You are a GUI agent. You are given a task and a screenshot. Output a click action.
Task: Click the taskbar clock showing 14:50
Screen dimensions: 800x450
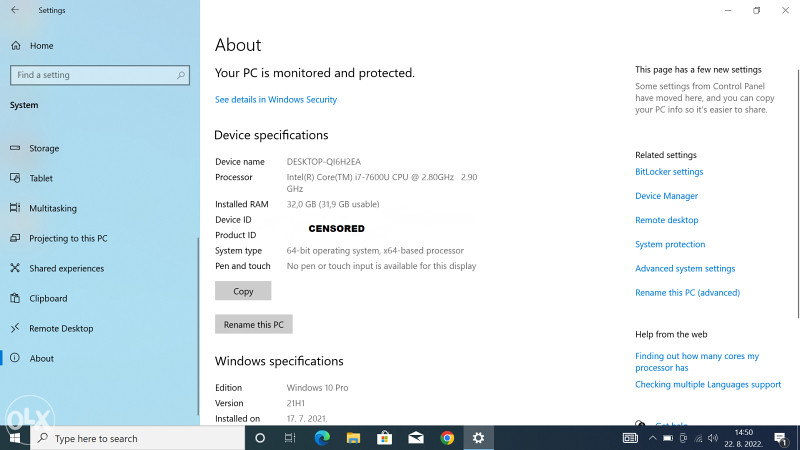pos(744,438)
